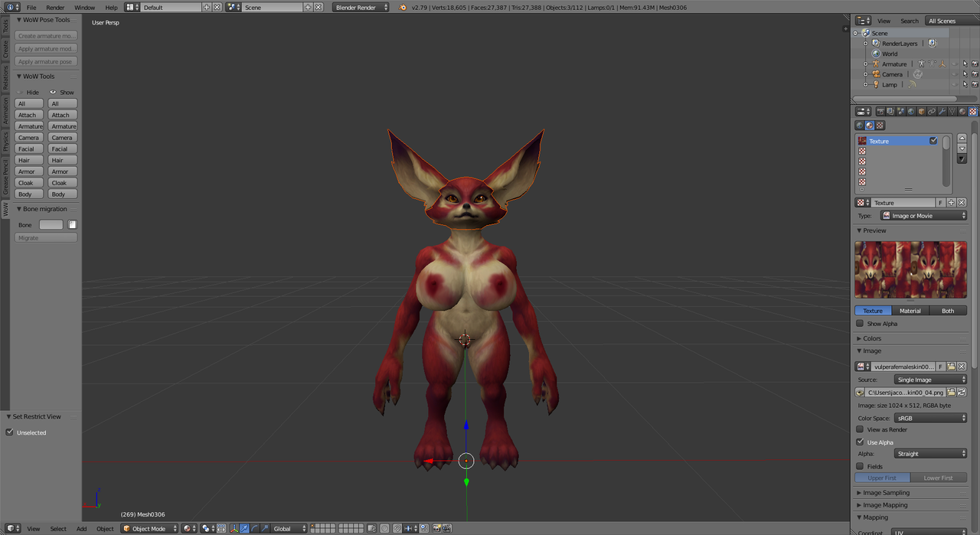Image resolution: width=980 pixels, height=535 pixels.
Task: Toggle proportional editing circle icon
Action: click(x=384, y=529)
